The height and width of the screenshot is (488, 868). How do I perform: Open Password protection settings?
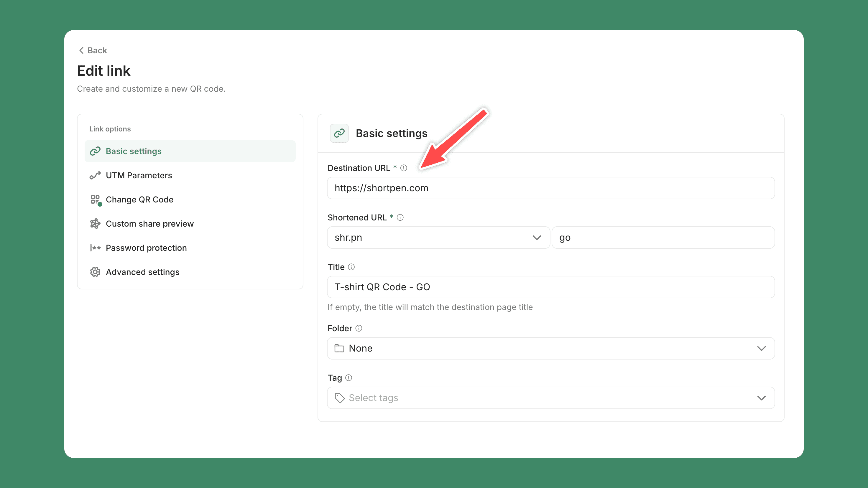146,248
